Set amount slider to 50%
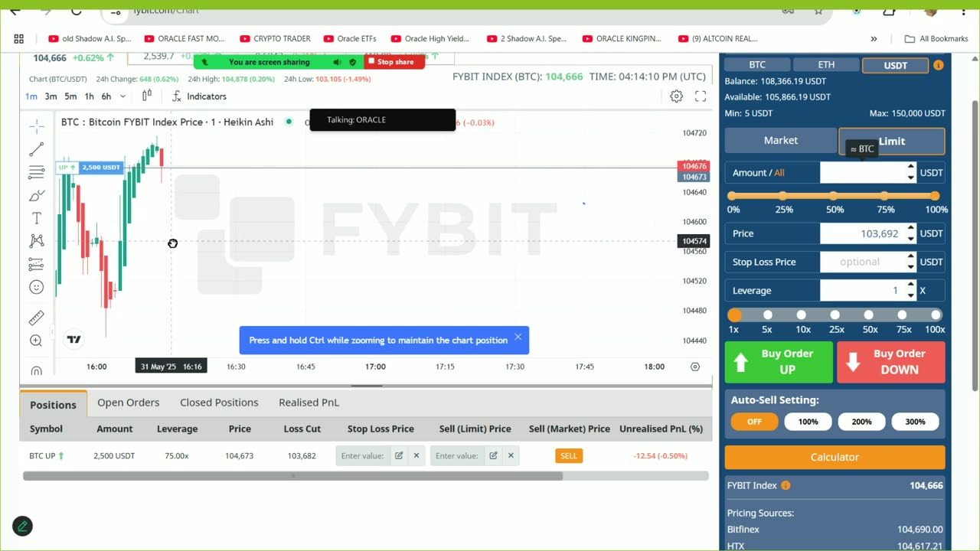This screenshot has height=551, width=980. coord(835,196)
